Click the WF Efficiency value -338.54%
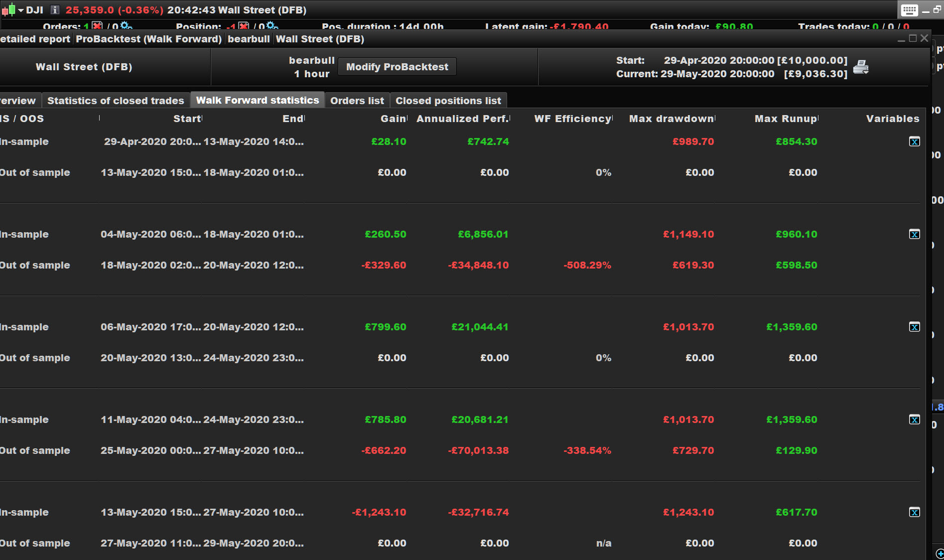 [587, 450]
